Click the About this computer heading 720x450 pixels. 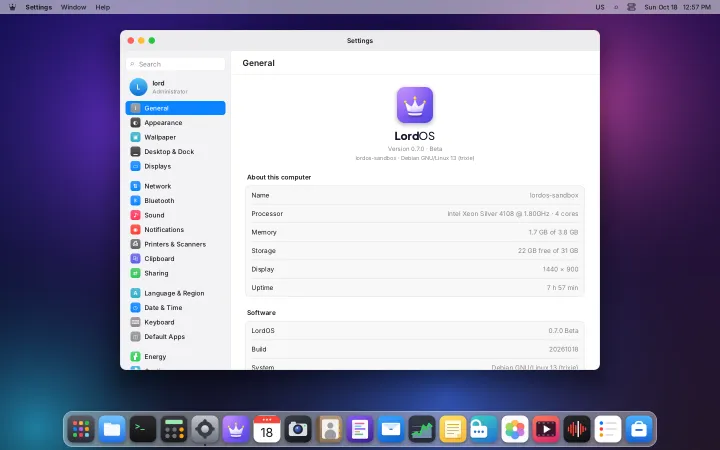click(279, 177)
